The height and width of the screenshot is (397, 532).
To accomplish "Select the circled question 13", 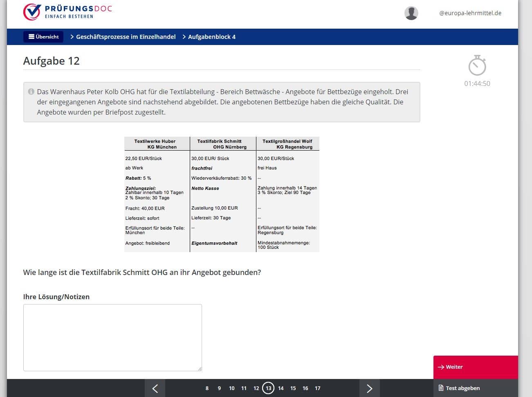I will (x=268, y=388).
